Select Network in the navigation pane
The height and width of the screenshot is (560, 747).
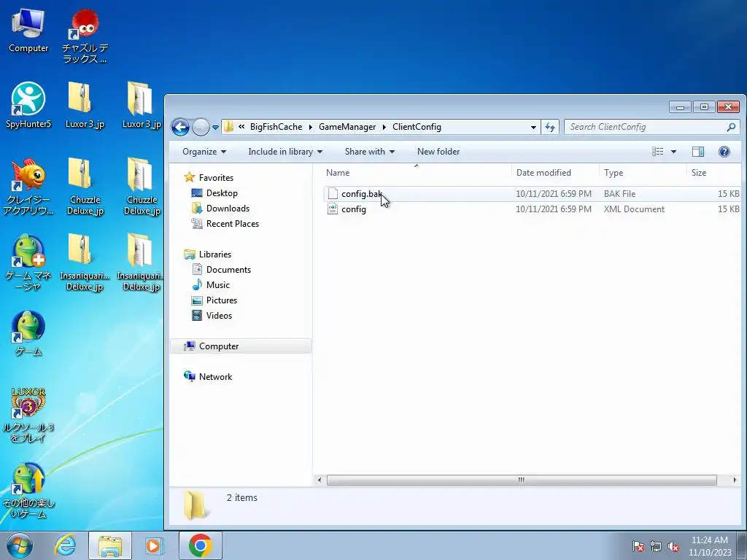215,377
